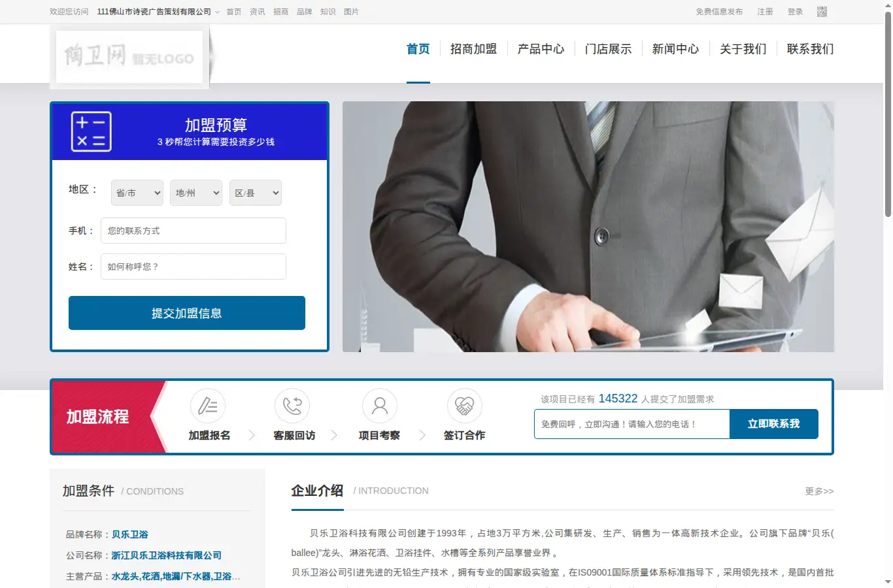Open 联系我们 navigation tab
Image resolution: width=893 pixels, height=588 pixels.
[810, 49]
